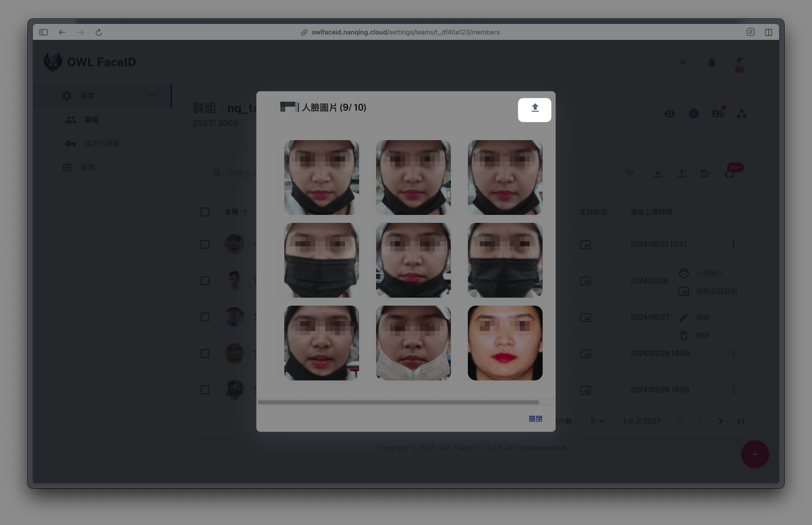Select 群組 in the sidebar
This screenshot has width=812, height=525.
[x=92, y=120]
